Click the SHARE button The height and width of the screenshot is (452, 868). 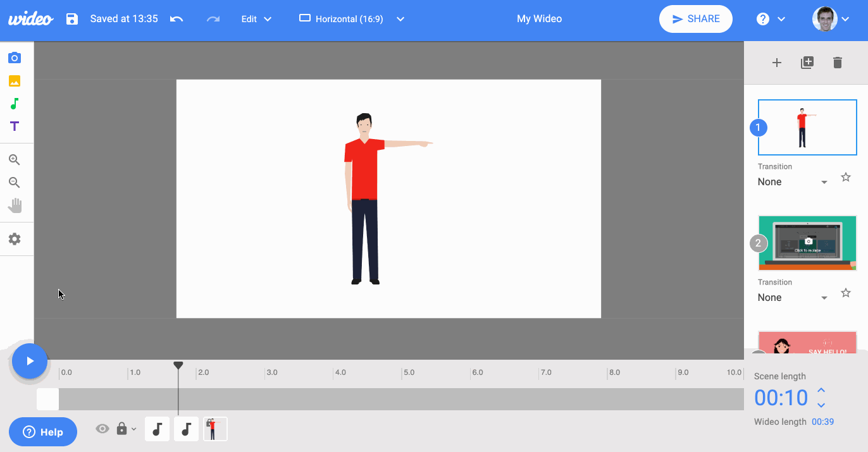pyautogui.click(x=696, y=19)
